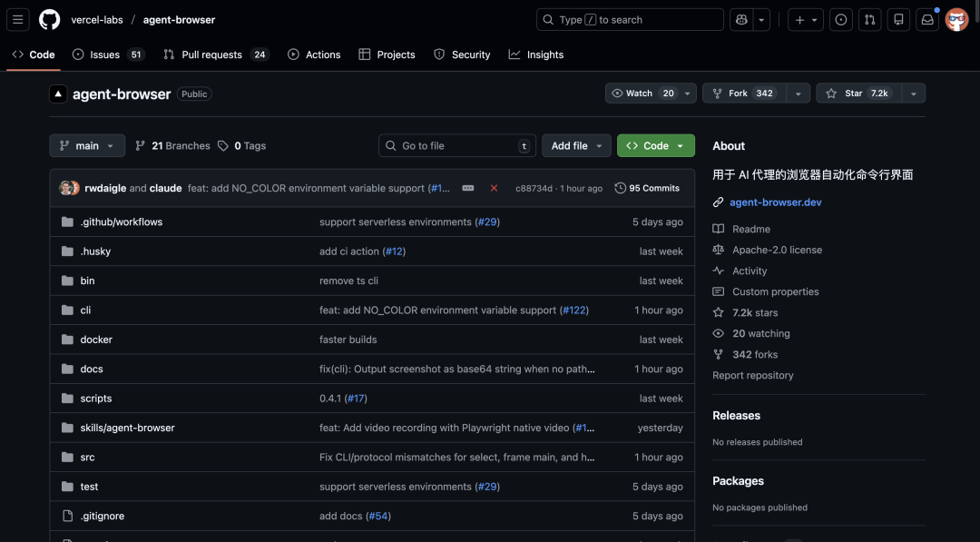Open pull requests icon in header
The width and height of the screenshot is (980, 542).
870,20
